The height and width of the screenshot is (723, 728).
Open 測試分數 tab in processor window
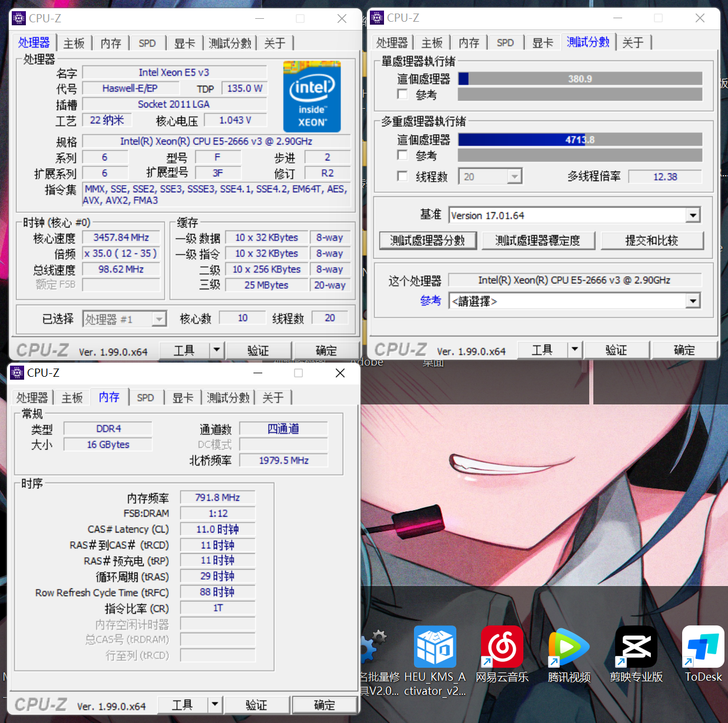pyautogui.click(x=230, y=43)
